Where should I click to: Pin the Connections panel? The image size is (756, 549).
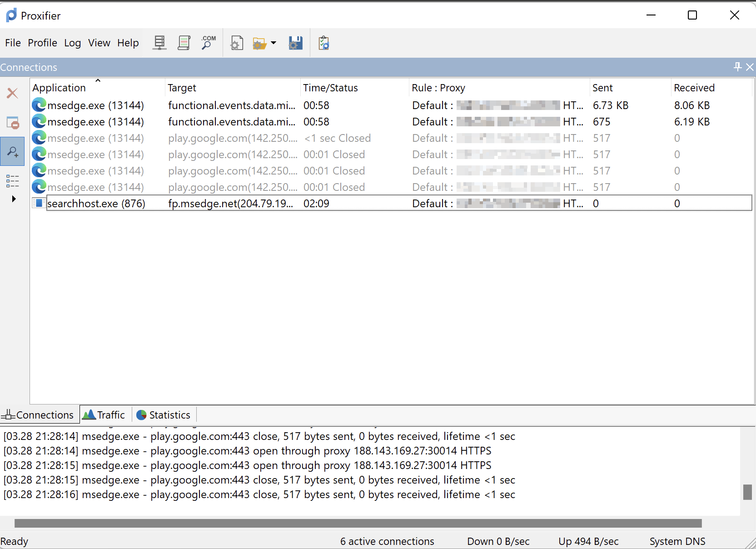[x=737, y=67]
